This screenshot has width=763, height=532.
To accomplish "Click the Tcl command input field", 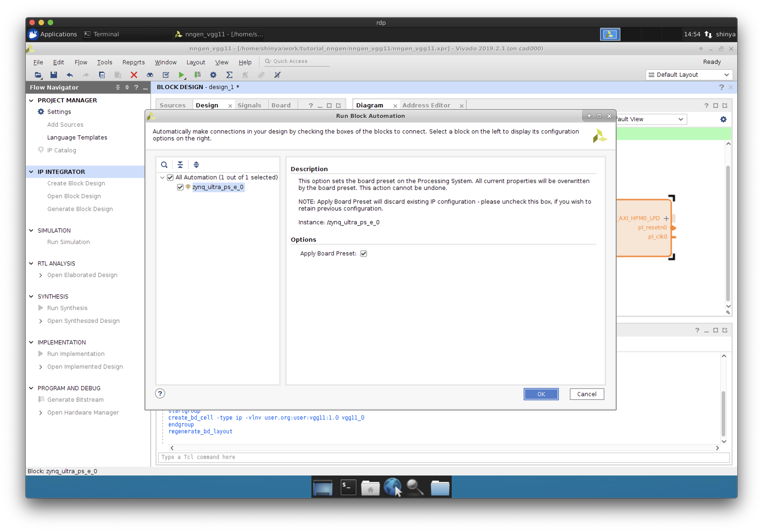I will pyautogui.click(x=444, y=457).
